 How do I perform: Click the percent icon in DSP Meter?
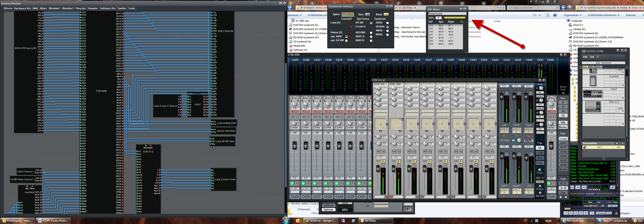tap(462, 22)
